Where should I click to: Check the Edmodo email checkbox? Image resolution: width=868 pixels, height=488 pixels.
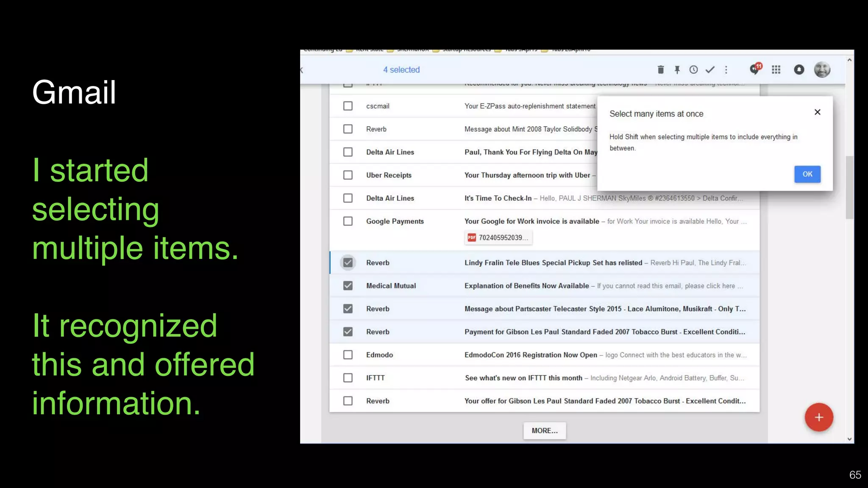pyautogui.click(x=348, y=355)
